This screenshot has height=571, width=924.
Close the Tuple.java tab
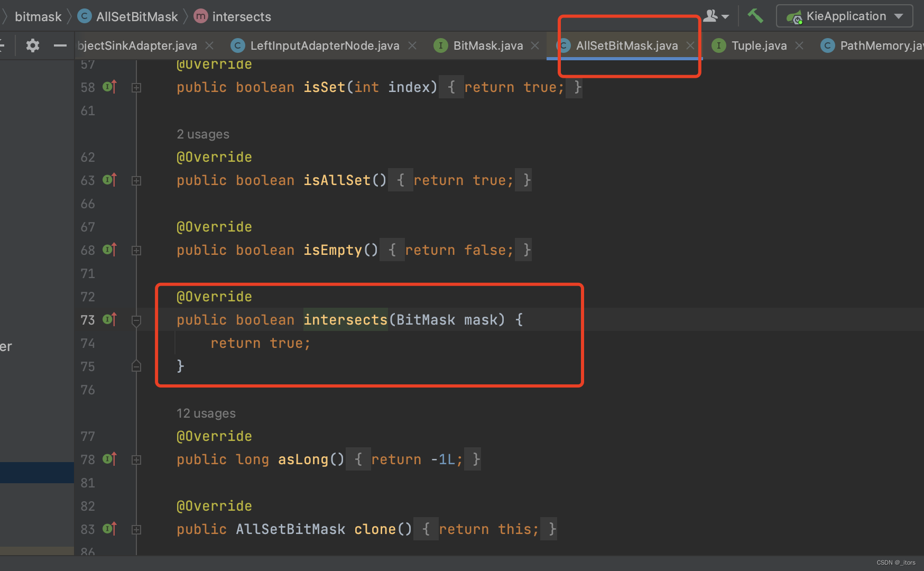coord(799,45)
